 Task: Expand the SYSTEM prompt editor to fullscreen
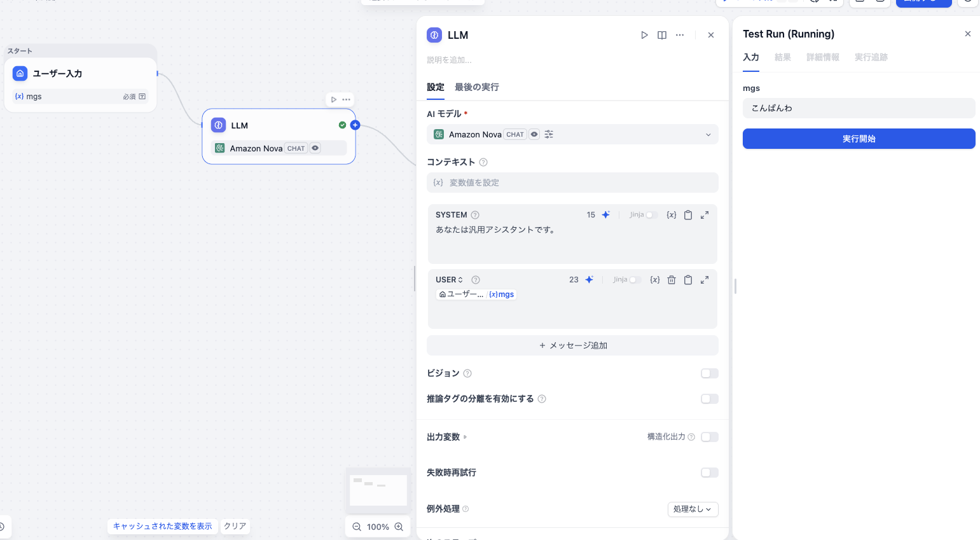(705, 215)
